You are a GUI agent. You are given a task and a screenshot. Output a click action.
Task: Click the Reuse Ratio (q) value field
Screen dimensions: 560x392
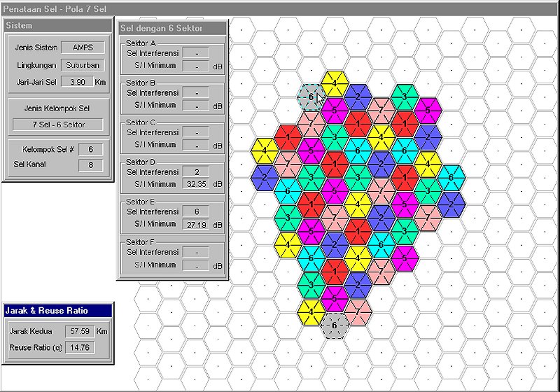80,348
